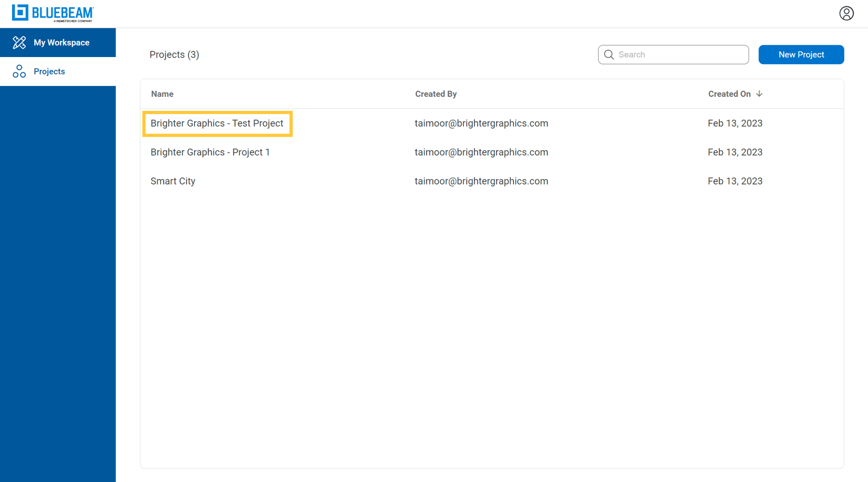868x482 pixels.
Task: Select the workspace tools icon beside My Workspace
Action: pos(19,42)
